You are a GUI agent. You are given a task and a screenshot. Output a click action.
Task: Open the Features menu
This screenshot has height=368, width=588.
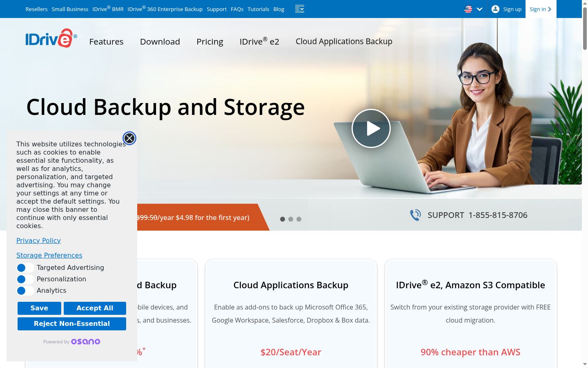[106, 42]
